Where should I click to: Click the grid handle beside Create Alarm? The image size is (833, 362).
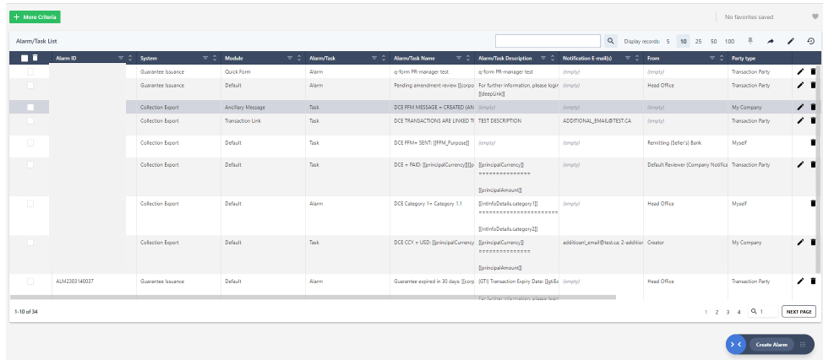(803, 344)
